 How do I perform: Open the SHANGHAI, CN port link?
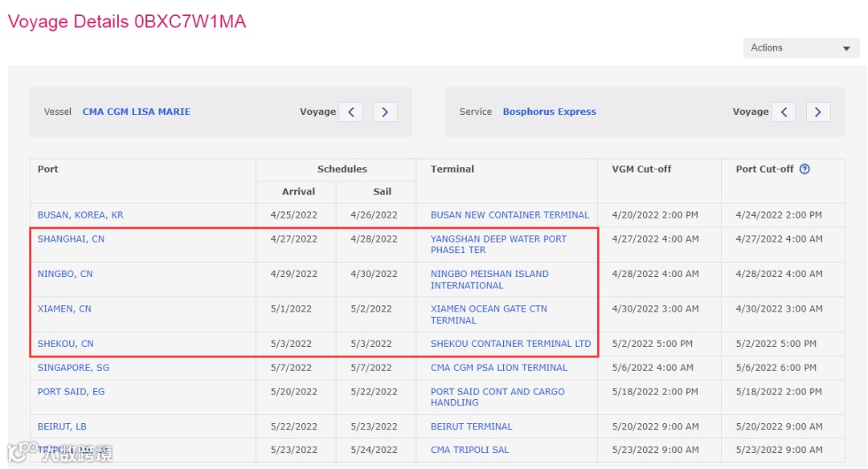click(x=71, y=239)
